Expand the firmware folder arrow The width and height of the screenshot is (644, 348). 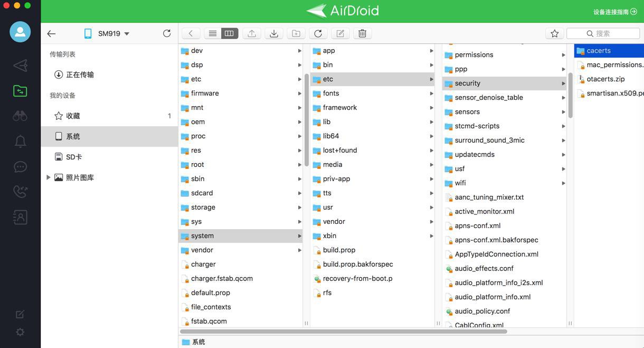click(x=299, y=93)
